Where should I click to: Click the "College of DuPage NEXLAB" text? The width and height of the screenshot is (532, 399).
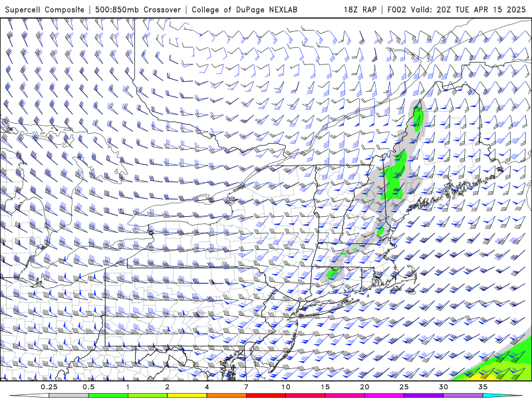point(244,9)
